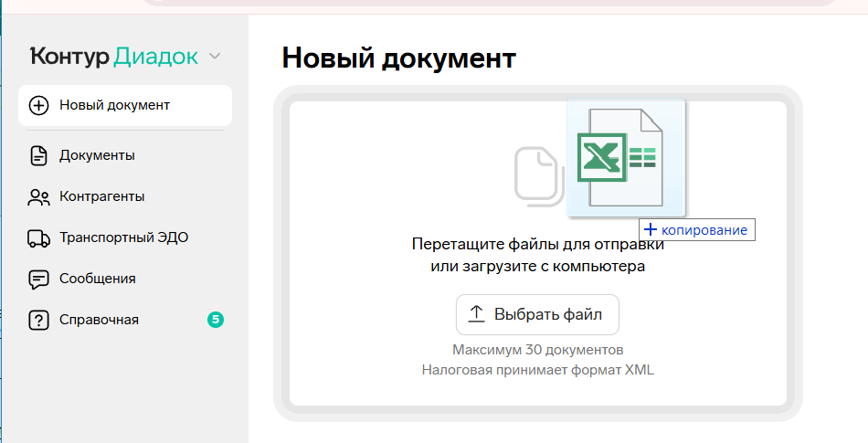Viewport: 868px width, 443px height.
Task: Open the Новый документ menu item
Action: click(125, 105)
